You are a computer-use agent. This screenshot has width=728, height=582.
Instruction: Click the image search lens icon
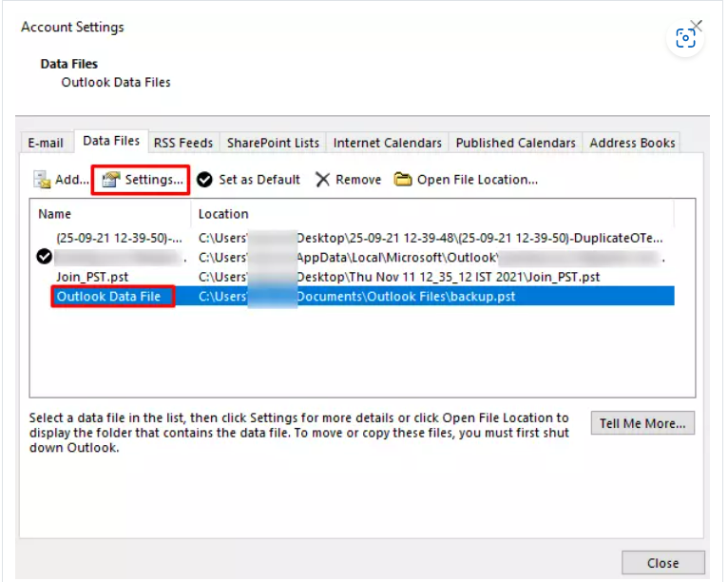point(685,38)
